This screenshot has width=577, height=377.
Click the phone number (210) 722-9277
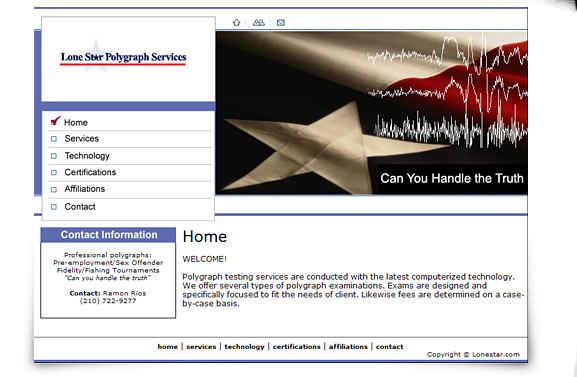(108, 301)
